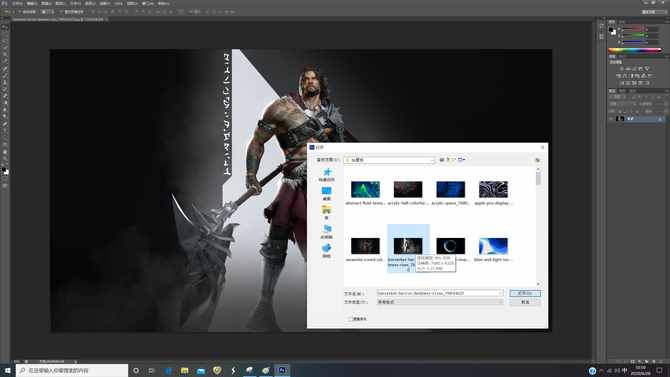Toggle the image sequence checkbox in dialog
Viewport: 670px width, 377px height.
pyautogui.click(x=350, y=319)
